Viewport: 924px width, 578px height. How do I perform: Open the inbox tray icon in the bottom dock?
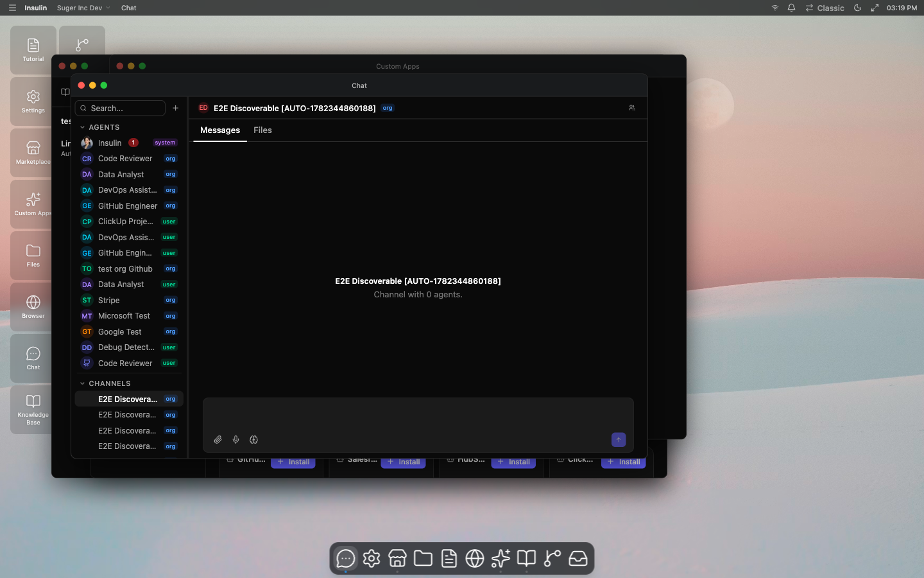pyautogui.click(x=578, y=558)
